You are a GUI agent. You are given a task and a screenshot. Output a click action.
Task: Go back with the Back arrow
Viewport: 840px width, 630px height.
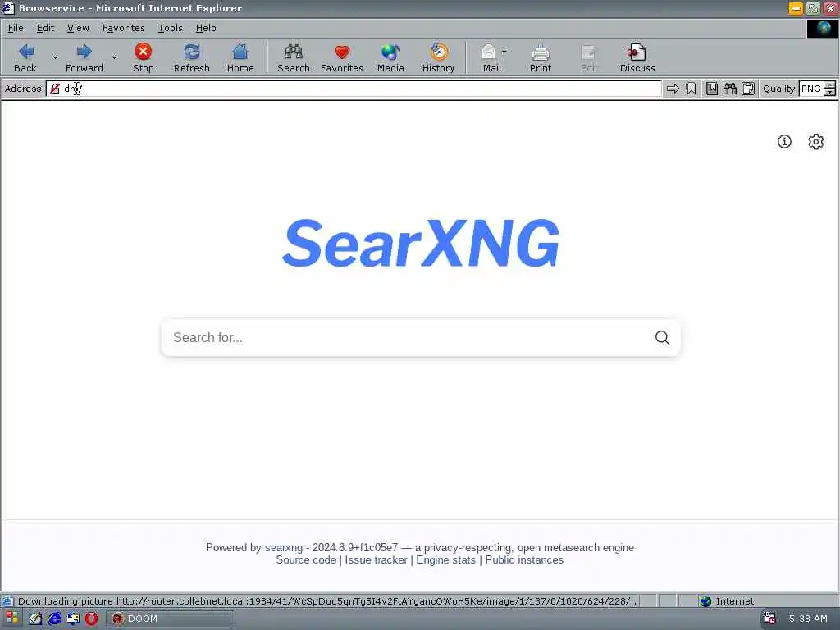tap(25, 58)
